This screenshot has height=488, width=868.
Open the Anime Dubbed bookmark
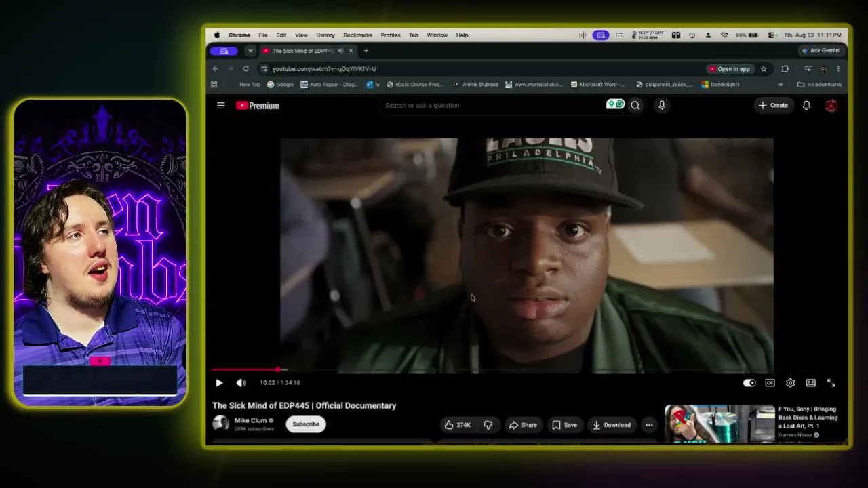(475, 85)
